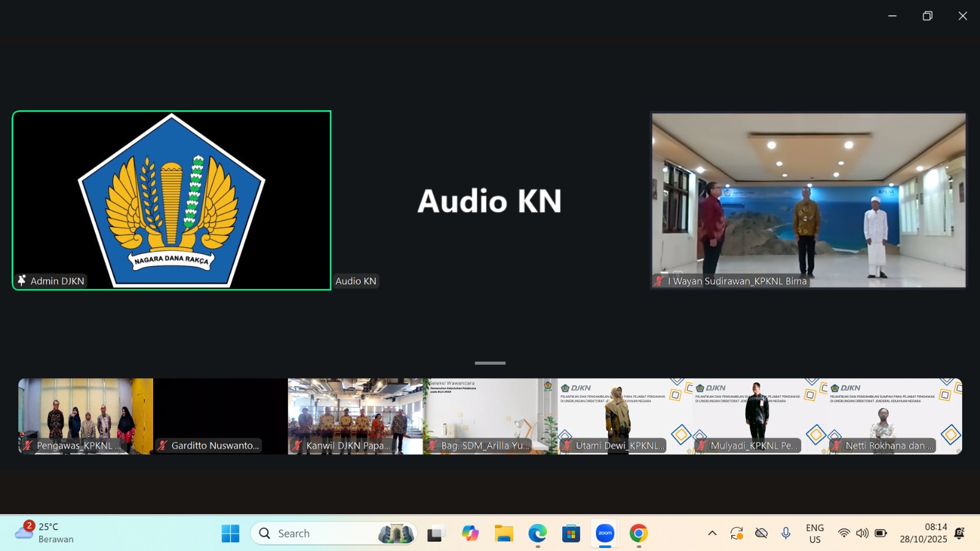Open Microsoft Store from taskbar

pos(571,533)
